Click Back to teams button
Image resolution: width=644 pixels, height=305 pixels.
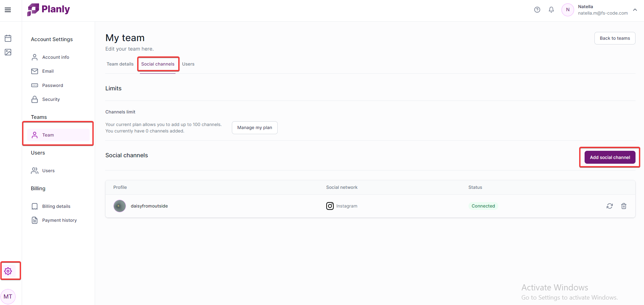pyautogui.click(x=615, y=38)
